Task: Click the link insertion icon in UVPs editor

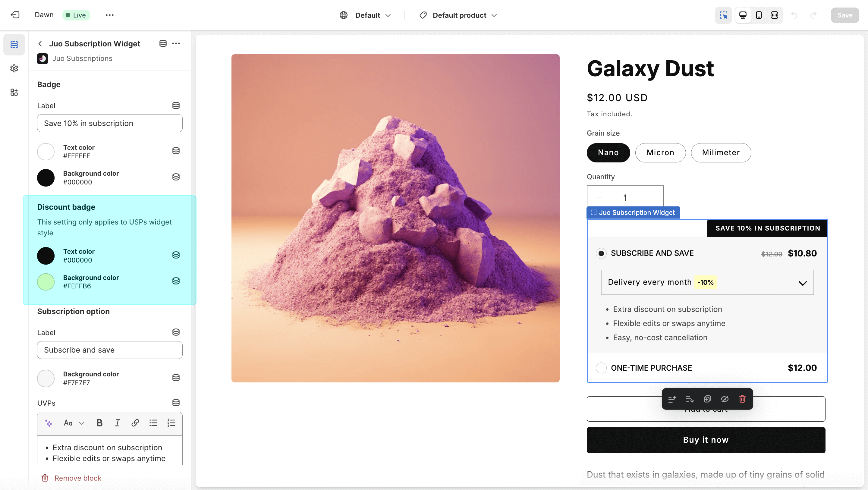Action: click(135, 423)
